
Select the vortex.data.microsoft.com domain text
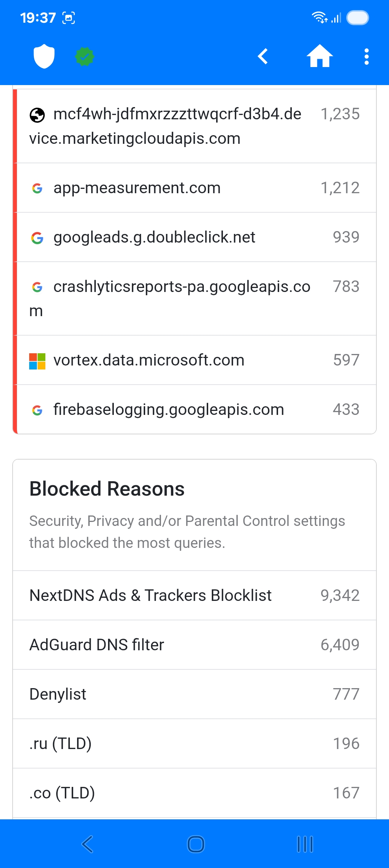point(149,360)
